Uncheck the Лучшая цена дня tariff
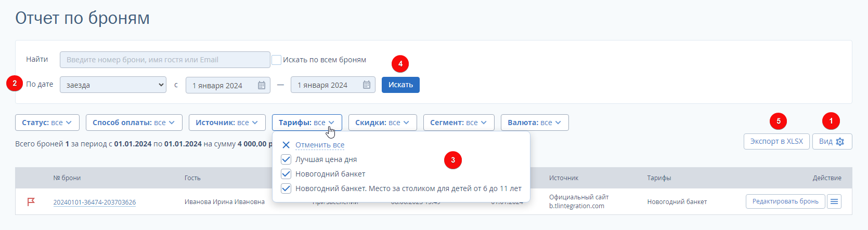Viewport: 868px width, 230px height. click(286, 159)
